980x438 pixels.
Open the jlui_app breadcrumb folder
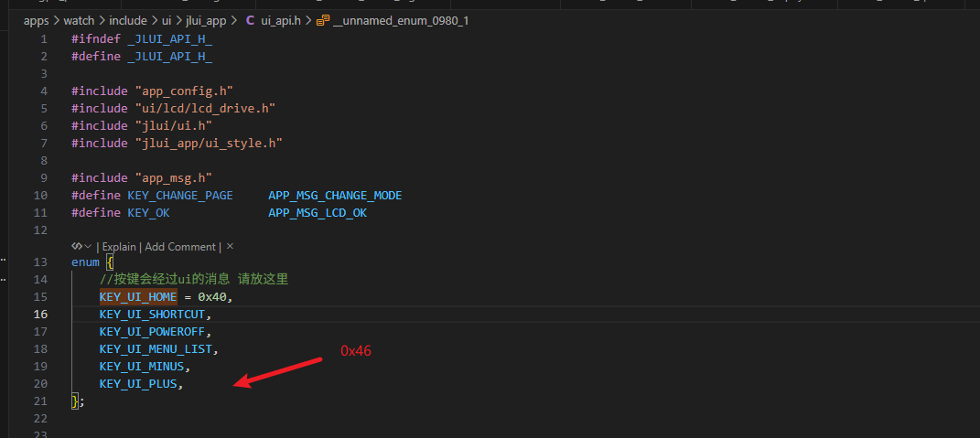(x=206, y=21)
